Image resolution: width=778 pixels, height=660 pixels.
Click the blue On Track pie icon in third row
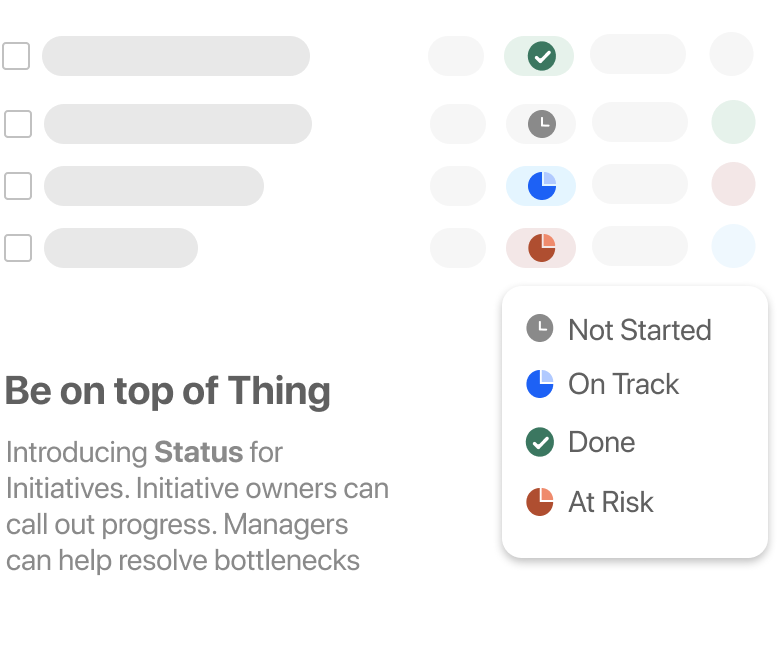coord(541,186)
